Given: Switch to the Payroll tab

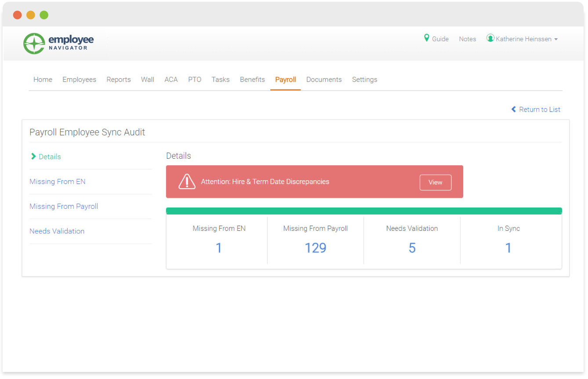Looking at the screenshot, I should coord(285,79).
